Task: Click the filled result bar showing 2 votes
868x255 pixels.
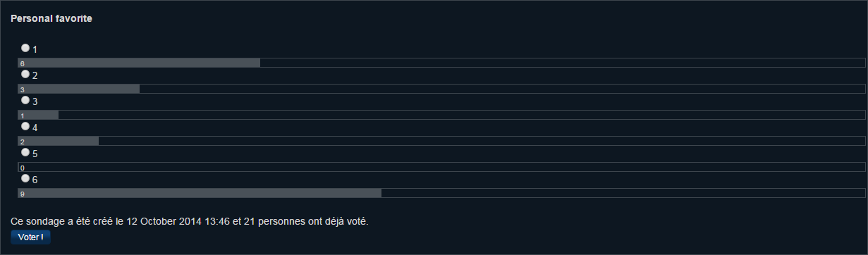Action: (58, 141)
